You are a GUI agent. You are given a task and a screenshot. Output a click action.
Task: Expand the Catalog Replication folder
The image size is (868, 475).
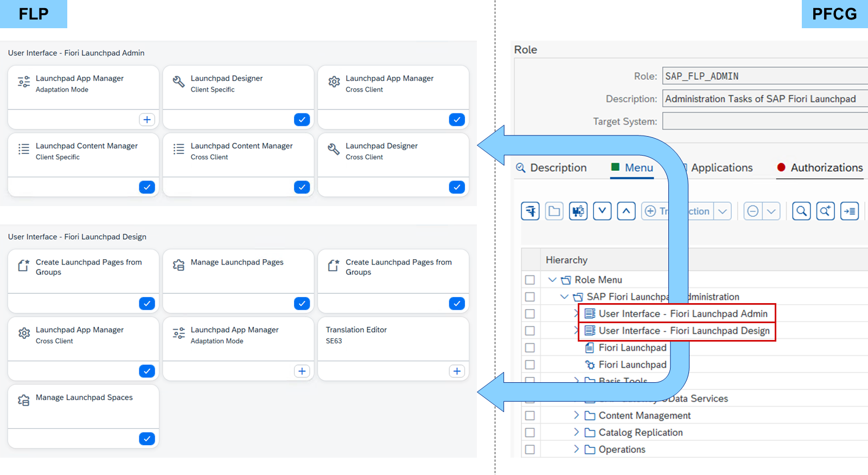click(576, 432)
